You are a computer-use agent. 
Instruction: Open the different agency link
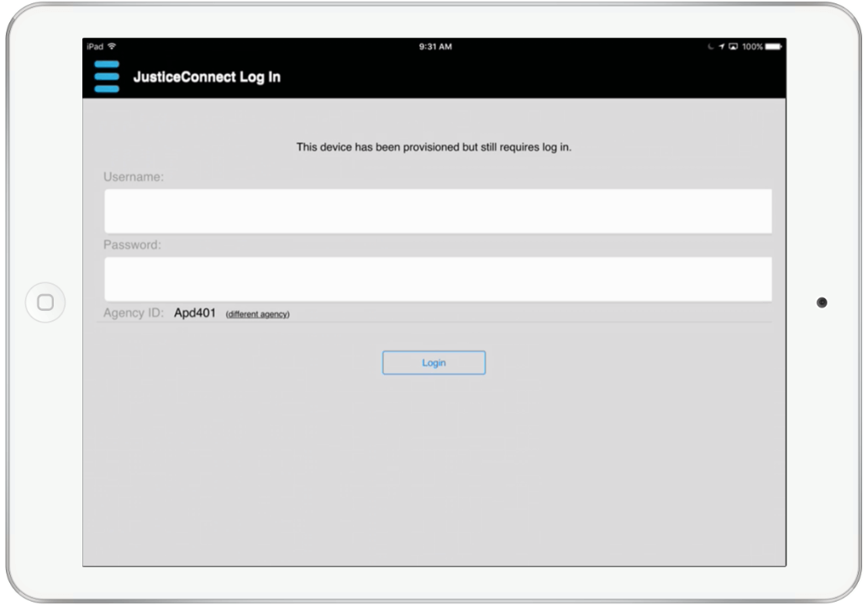pyautogui.click(x=257, y=314)
